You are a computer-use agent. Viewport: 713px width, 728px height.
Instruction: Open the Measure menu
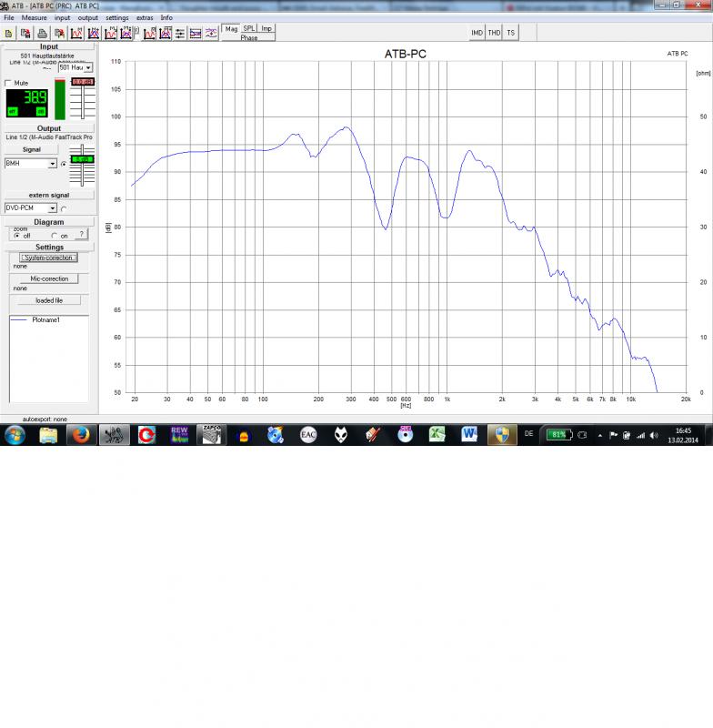(34, 17)
